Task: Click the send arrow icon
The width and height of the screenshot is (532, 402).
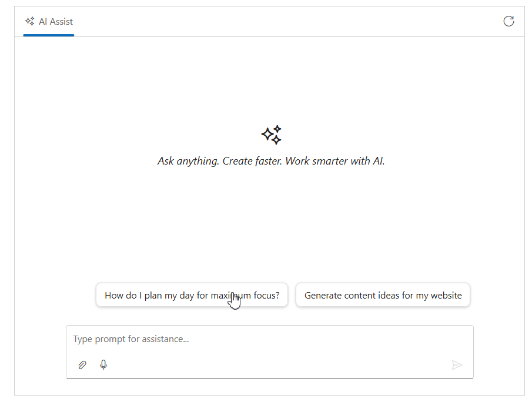Action: click(x=457, y=365)
